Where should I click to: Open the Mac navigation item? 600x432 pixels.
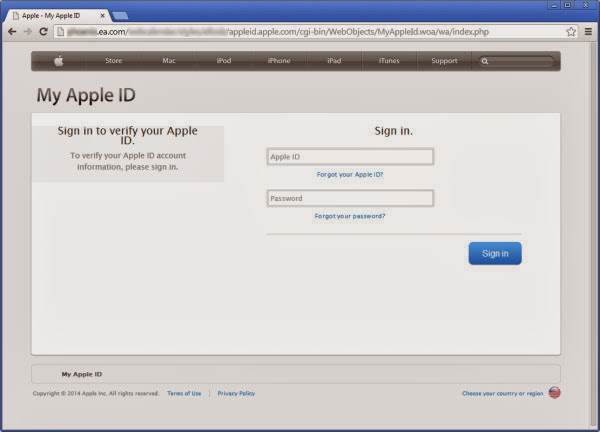(169, 61)
